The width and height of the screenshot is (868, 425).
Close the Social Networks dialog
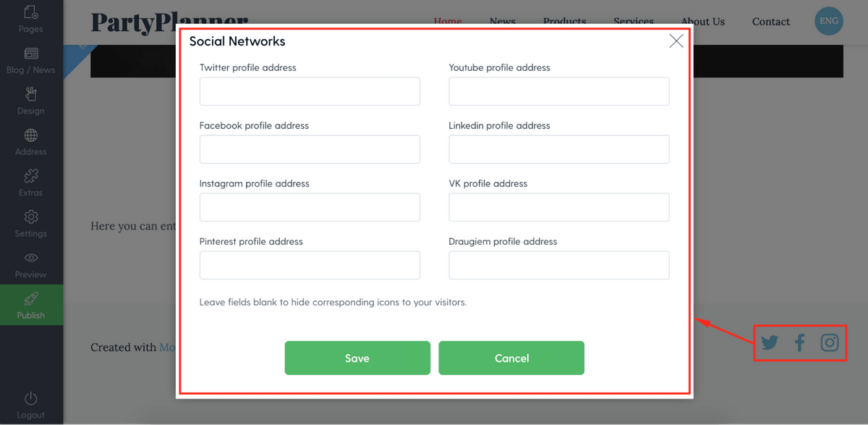[x=676, y=41]
